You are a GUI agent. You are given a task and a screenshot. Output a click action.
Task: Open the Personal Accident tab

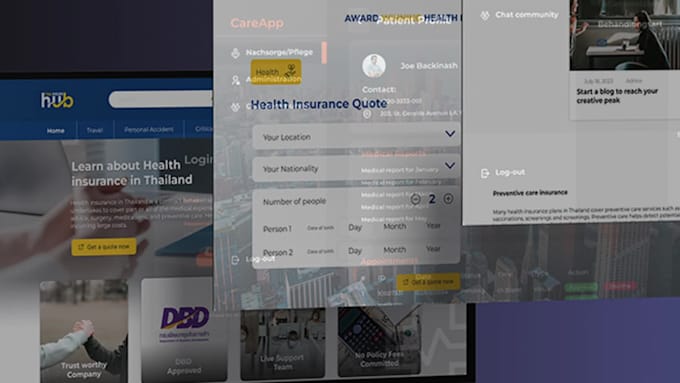tap(149, 130)
